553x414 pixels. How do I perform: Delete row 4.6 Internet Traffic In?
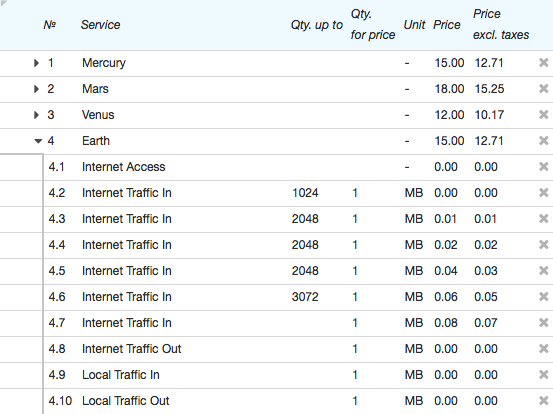coord(543,297)
